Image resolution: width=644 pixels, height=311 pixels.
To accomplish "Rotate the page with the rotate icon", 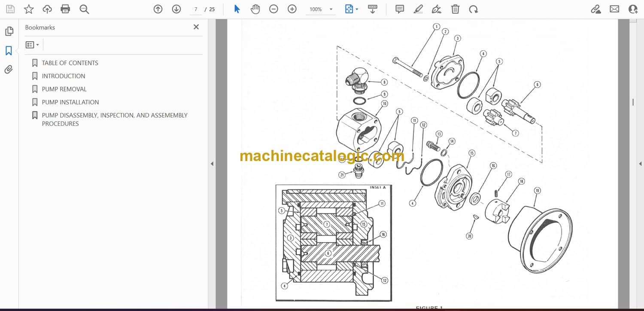I will 474,9.
